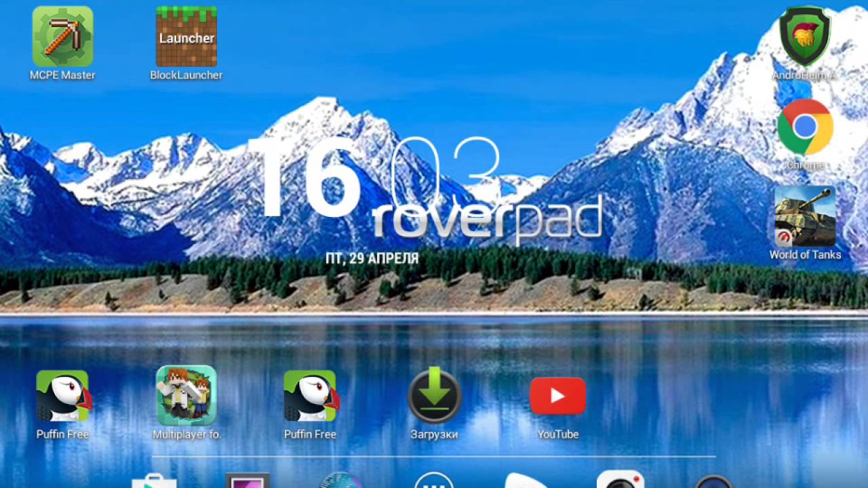Launch BlockLauncher from the home screen
Image resolution: width=868 pixels, height=488 pixels.
tap(186, 37)
